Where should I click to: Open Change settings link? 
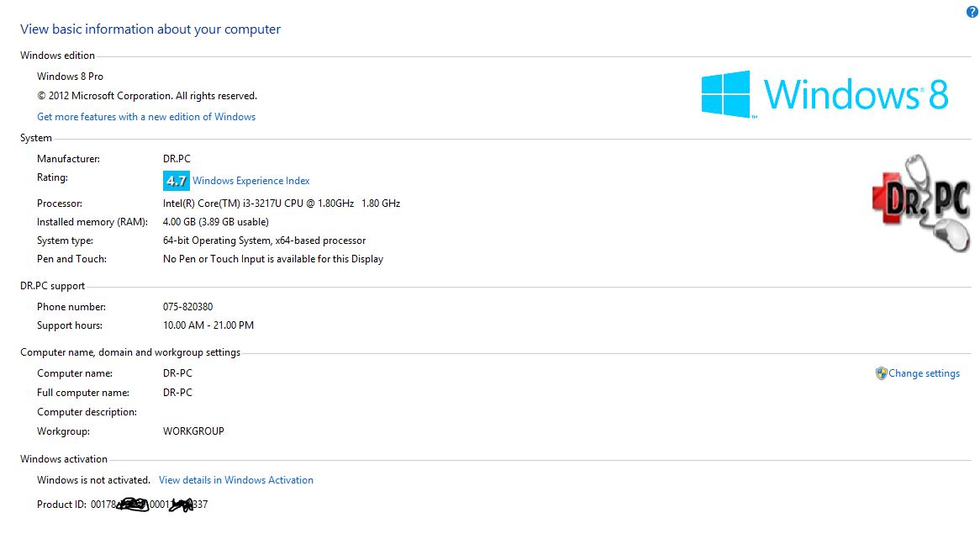pos(924,373)
